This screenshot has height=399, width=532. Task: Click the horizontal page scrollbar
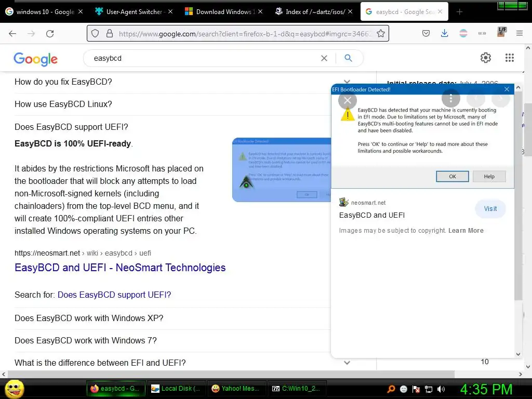(231, 374)
